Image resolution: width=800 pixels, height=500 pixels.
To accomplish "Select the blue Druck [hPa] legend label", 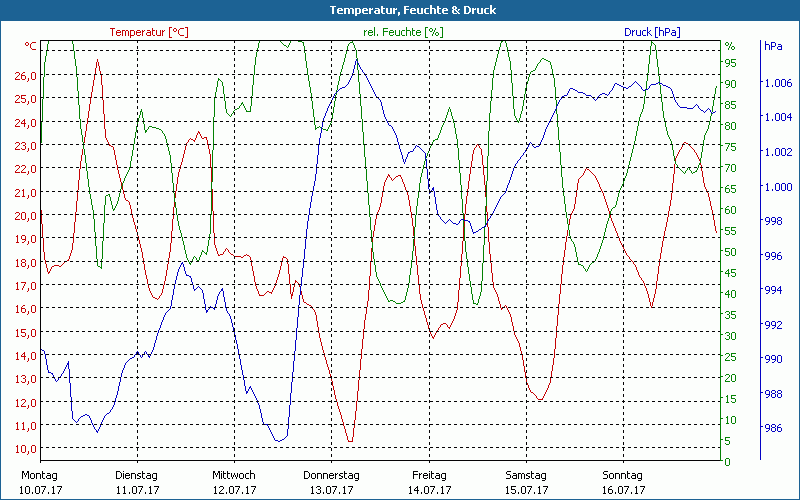I will coord(652,32).
